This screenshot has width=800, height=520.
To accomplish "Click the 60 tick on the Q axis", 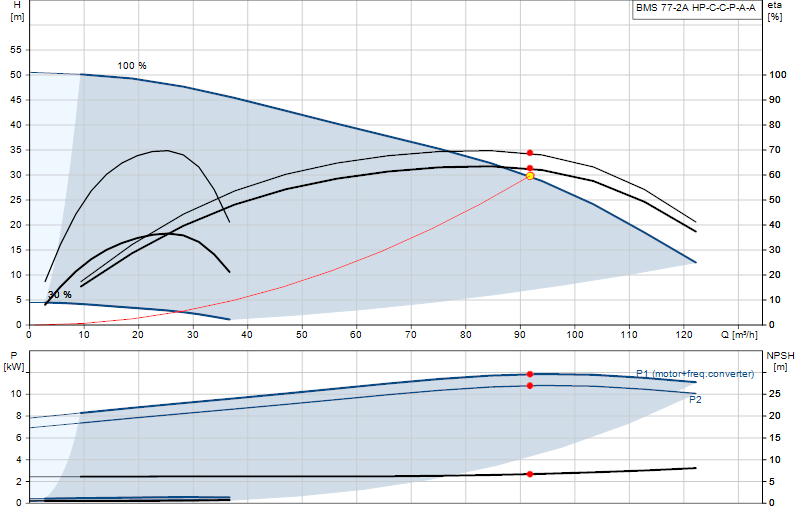I will [356, 335].
